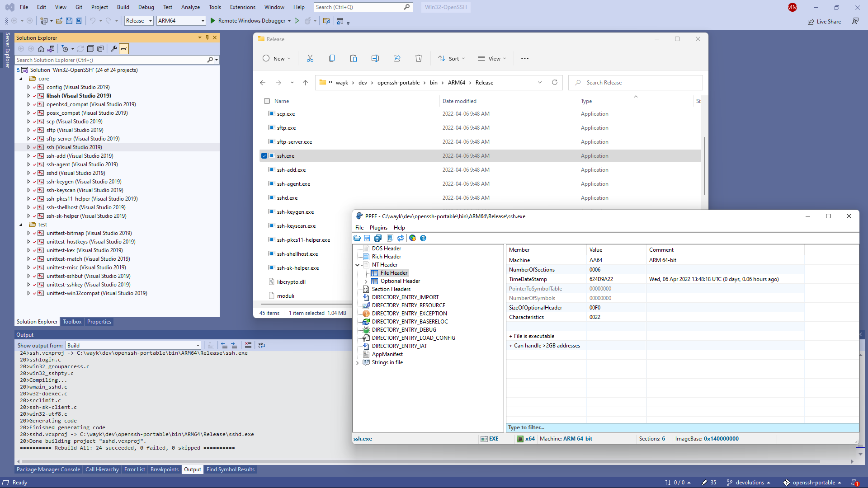The height and width of the screenshot is (488, 868).
Task: Uncheck the ssh.exe file checkbox
Action: (264, 156)
